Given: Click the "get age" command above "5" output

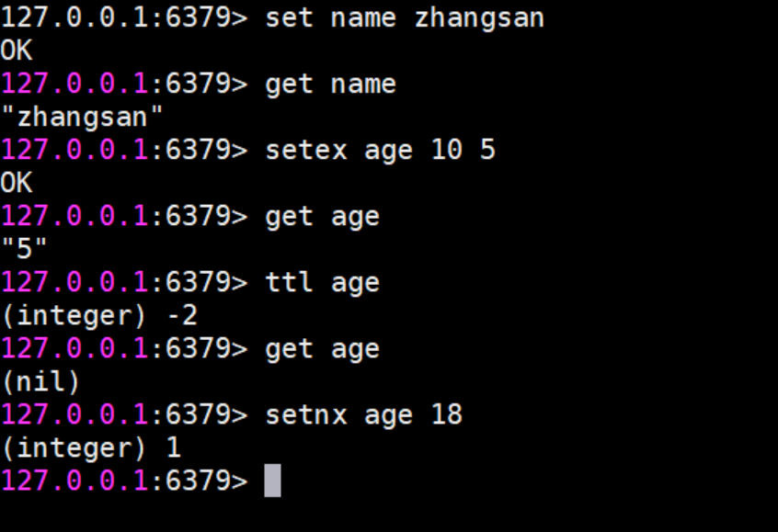Looking at the screenshot, I should [323, 217].
